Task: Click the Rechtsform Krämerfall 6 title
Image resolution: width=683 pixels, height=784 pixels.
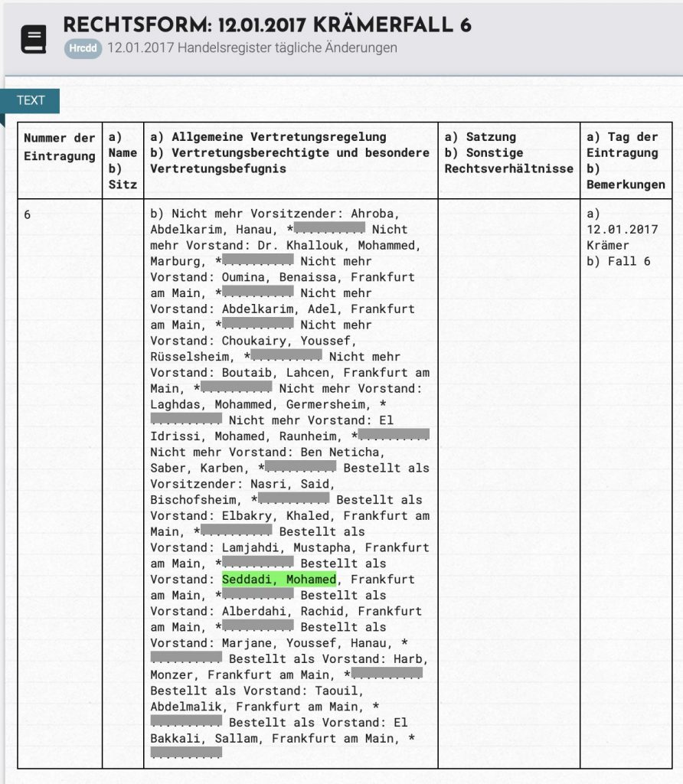Action: [x=266, y=24]
